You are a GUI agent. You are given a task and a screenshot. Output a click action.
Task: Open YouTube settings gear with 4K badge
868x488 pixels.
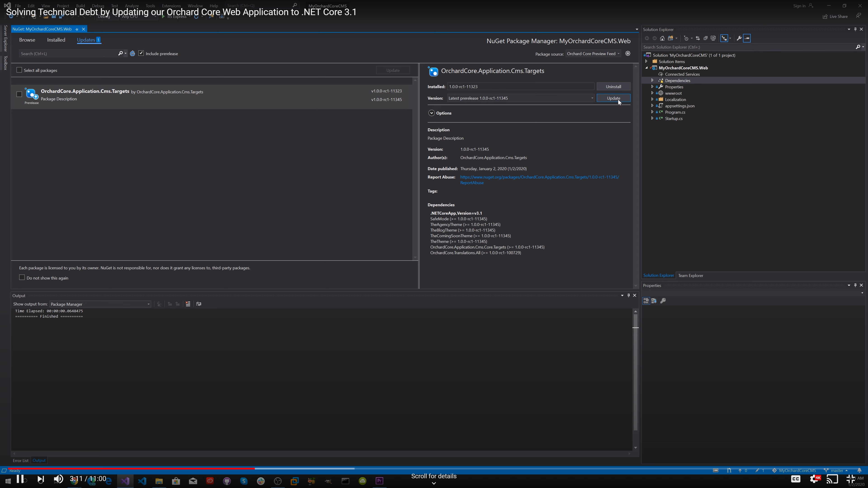click(x=815, y=479)
